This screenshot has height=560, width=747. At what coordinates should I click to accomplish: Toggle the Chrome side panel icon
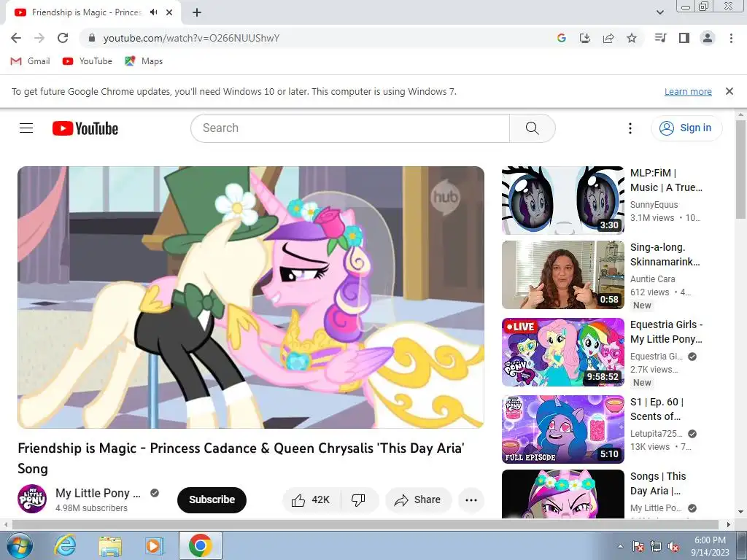point(684,38)
